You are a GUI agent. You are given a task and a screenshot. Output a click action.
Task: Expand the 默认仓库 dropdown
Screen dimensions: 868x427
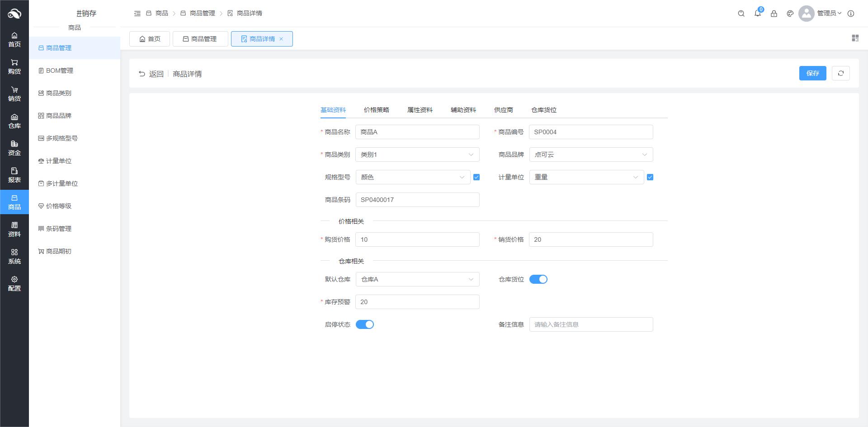417,279
